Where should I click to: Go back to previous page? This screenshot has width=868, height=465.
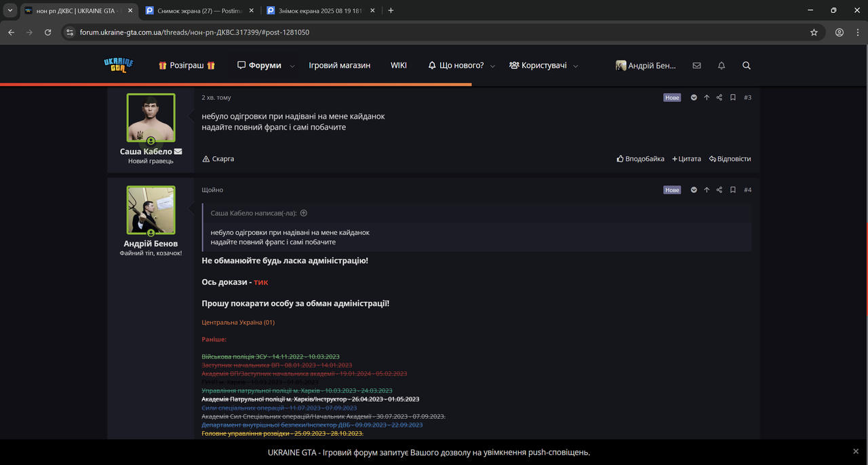pos(11,32)
